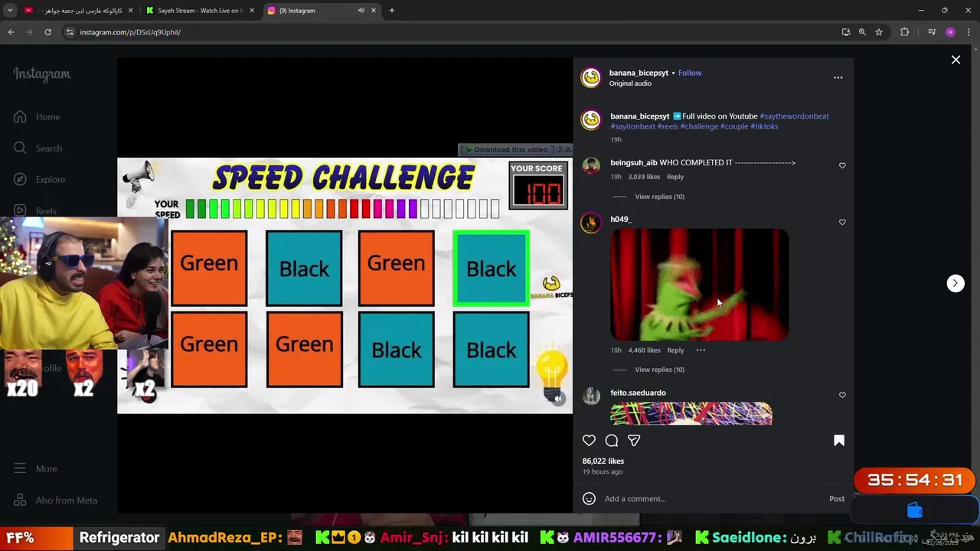The image size is (980, 551).
Task: Open the #challenge hashtag link
Action: pyautogui.click(x=699, y=126)
